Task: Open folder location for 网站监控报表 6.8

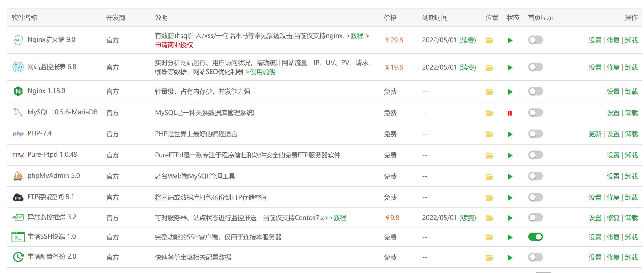Action: pos(489,68)
